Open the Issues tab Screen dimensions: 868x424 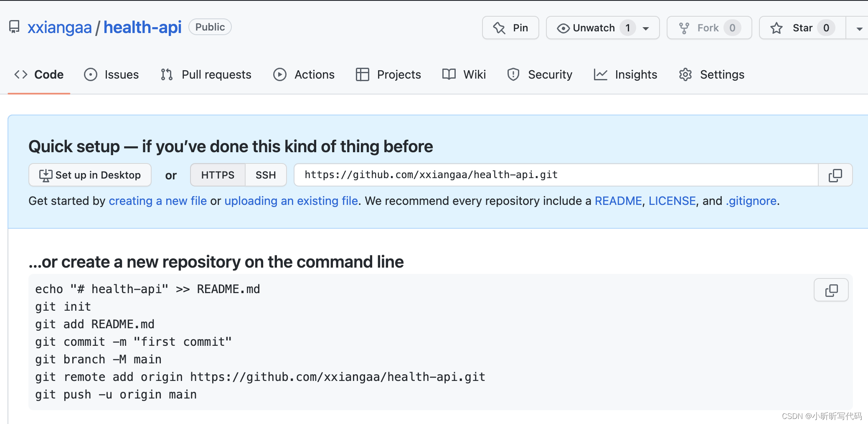coord(112,74)
